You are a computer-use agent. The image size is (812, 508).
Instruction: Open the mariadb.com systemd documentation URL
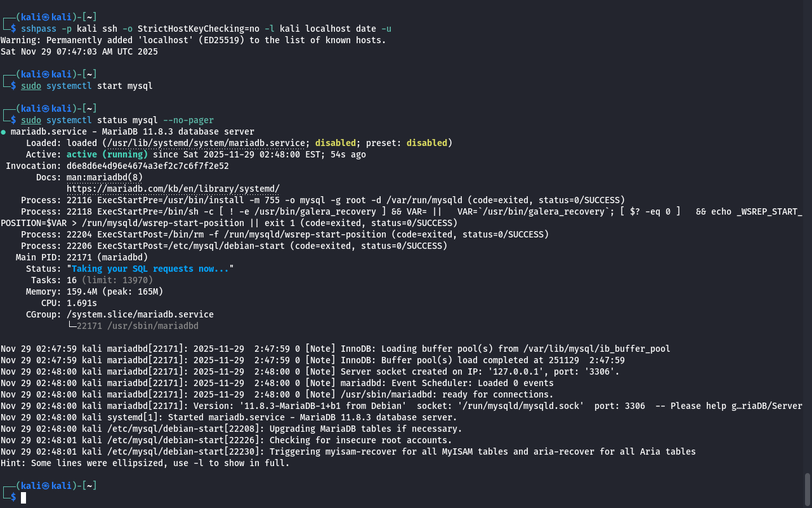(x=173, y=189)
